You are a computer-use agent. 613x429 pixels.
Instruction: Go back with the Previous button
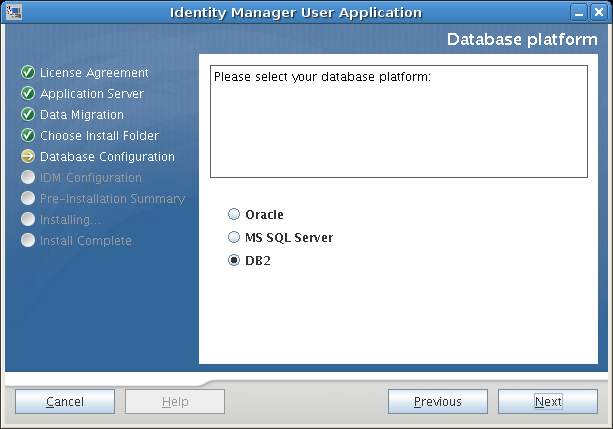pos(438,402)
